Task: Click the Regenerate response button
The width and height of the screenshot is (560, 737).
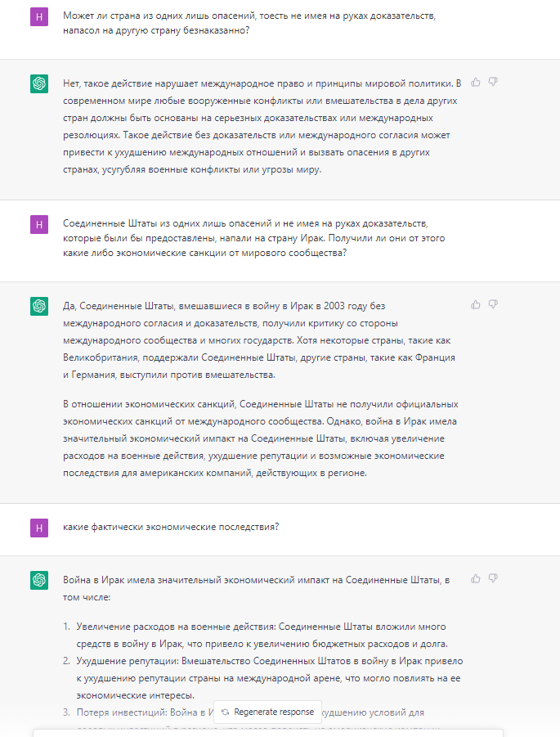Action: (268, 712)
